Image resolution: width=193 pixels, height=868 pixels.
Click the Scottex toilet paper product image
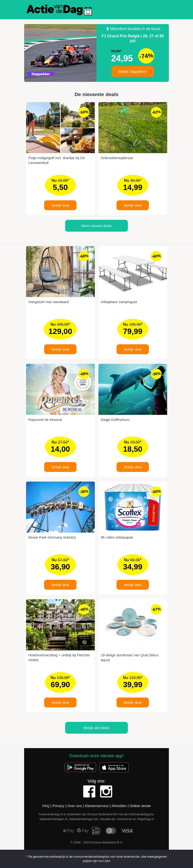click(133, 507)
